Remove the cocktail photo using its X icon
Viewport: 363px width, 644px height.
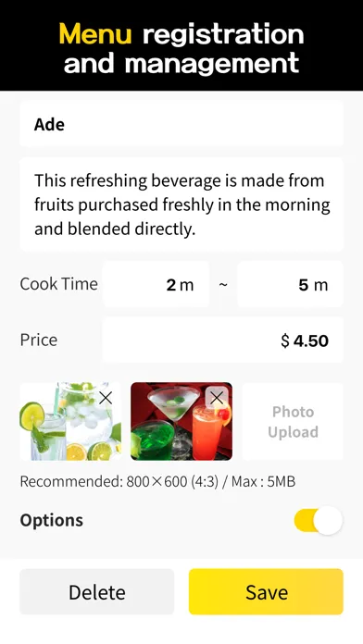pos(217,398)
